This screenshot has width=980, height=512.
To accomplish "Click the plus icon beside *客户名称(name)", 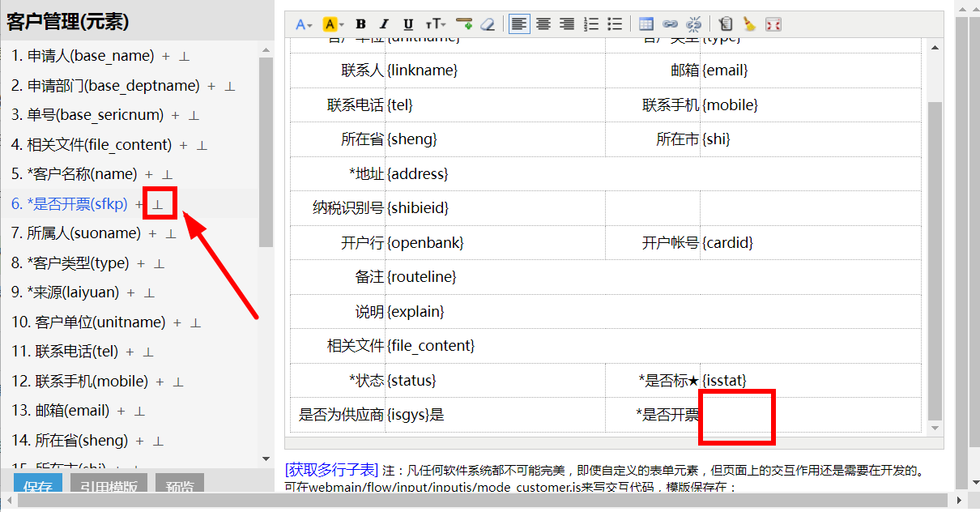I will tap(149, 175).
